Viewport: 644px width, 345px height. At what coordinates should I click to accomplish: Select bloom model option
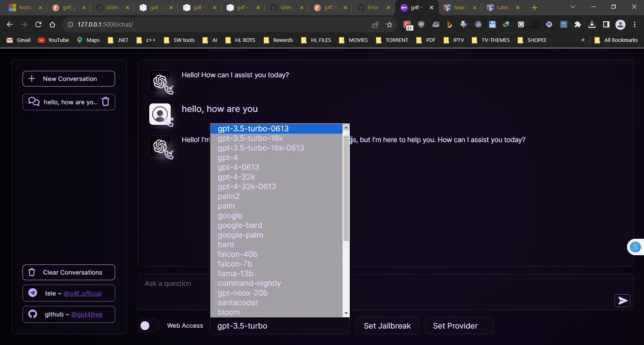click(x=277, y=312)
